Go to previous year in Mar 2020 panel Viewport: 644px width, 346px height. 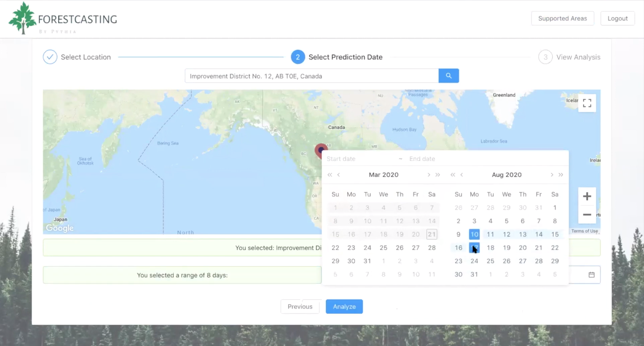coord(330,175)
